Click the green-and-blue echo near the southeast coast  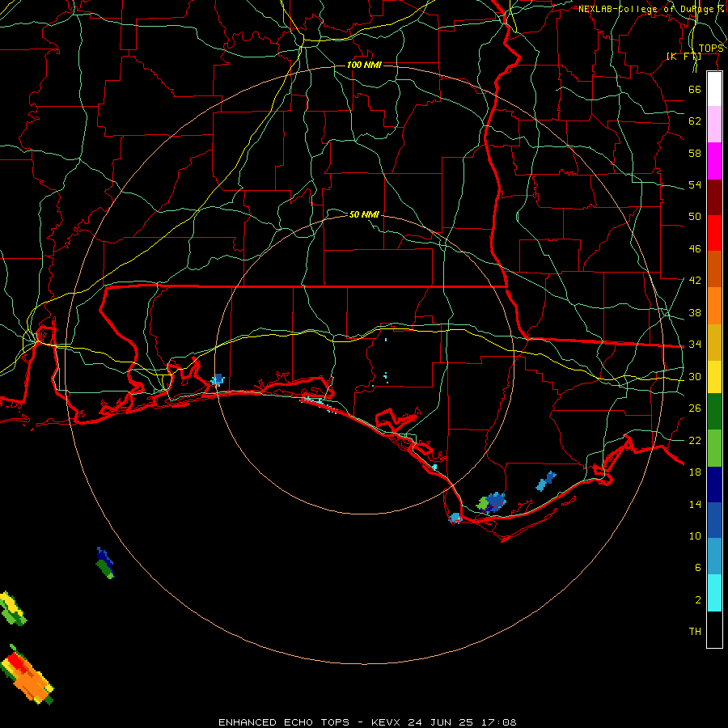point(491,502)
